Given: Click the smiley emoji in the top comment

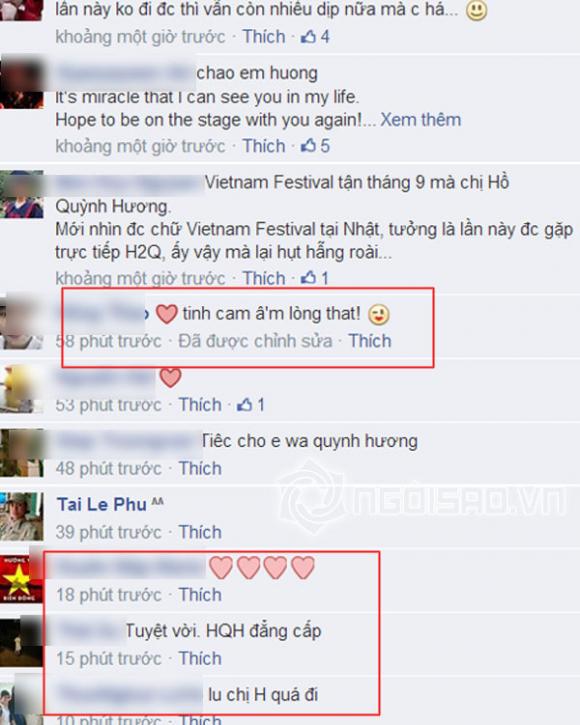Looking at the screenshot, I should coord(476,10).
